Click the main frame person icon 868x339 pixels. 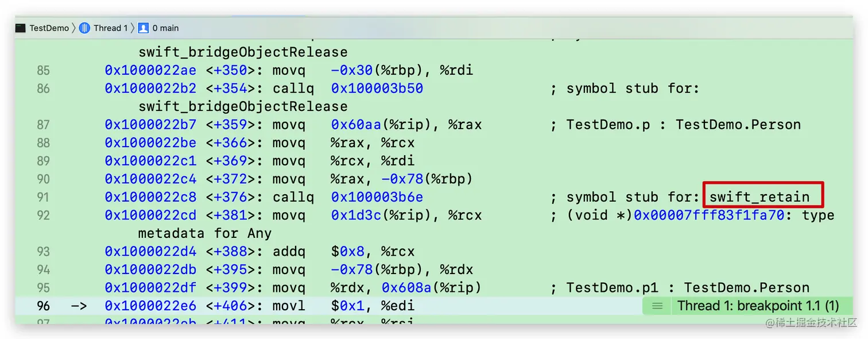(x=144, y=28)
